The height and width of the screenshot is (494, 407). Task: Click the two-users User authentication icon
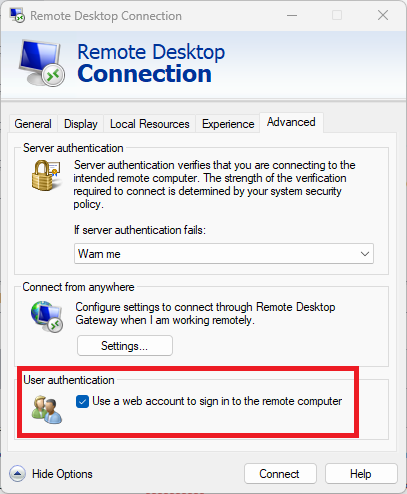47,410
